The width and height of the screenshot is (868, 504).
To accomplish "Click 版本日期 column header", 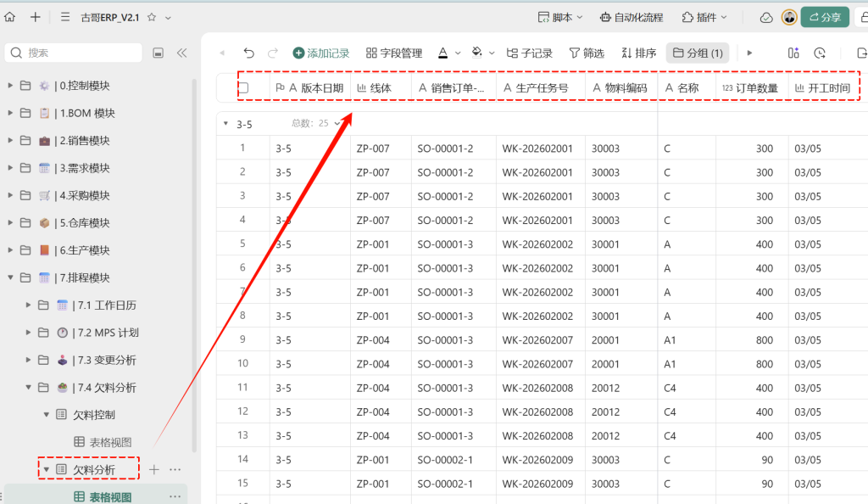I will coord(310,87).
